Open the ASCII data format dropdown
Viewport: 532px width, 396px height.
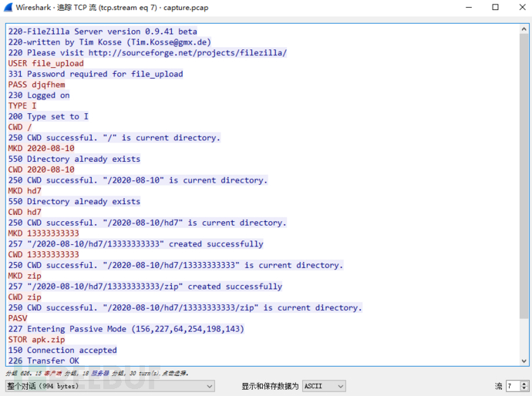coord(324,386)
